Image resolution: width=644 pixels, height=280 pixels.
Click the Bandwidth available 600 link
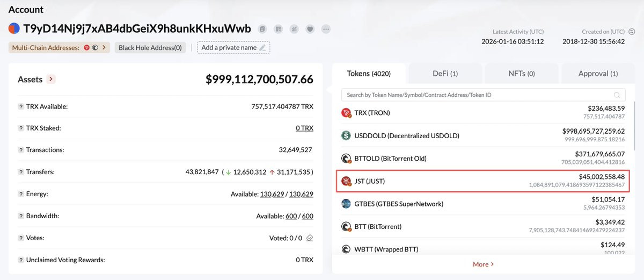coord(291,216)
